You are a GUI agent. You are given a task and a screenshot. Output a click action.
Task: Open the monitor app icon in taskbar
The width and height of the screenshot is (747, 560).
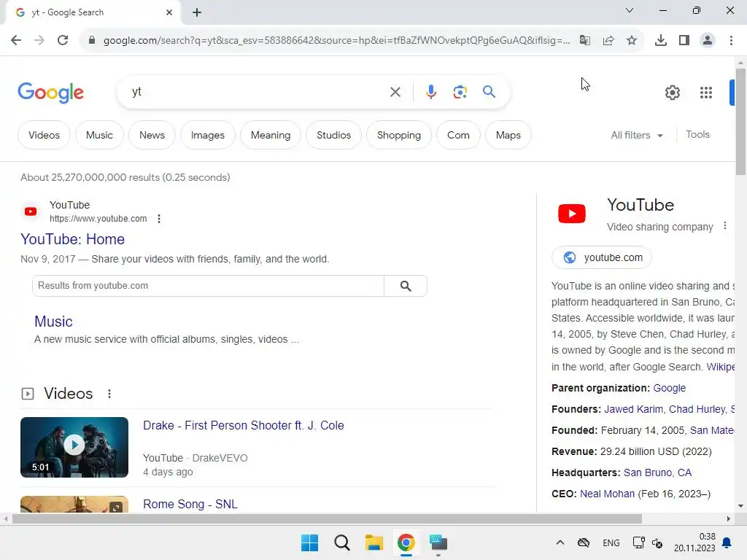point(438,542)
